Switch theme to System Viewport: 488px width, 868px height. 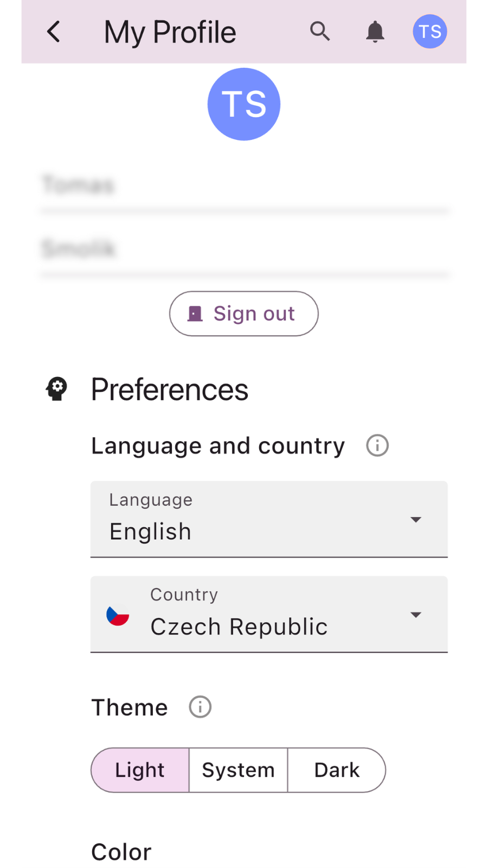click(238, 770)
